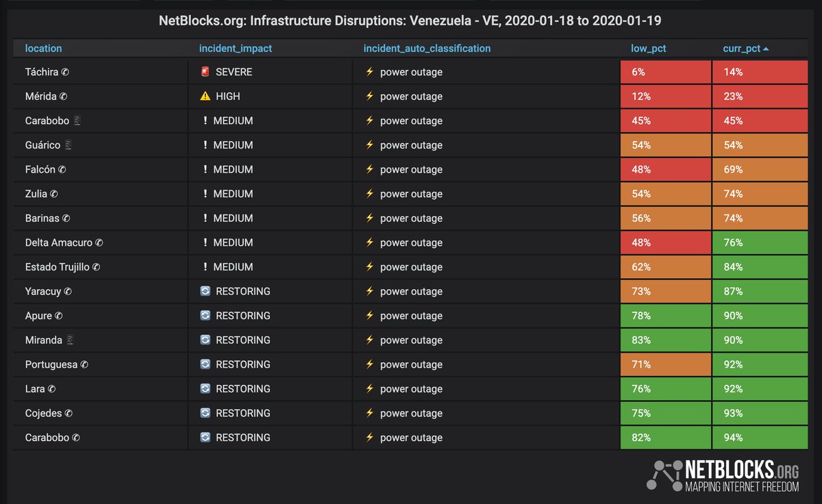Click the RESTORING label in Lara row
The width and height of the screenshot is (822, 504).
click(x=243, y=388)
